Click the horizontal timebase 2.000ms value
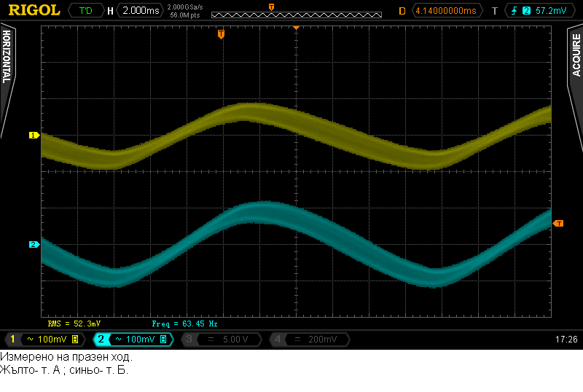 [x=141, y=10]
